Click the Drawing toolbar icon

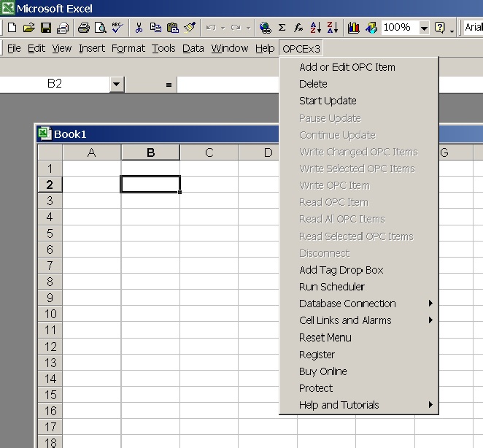[x=371, y=28]
